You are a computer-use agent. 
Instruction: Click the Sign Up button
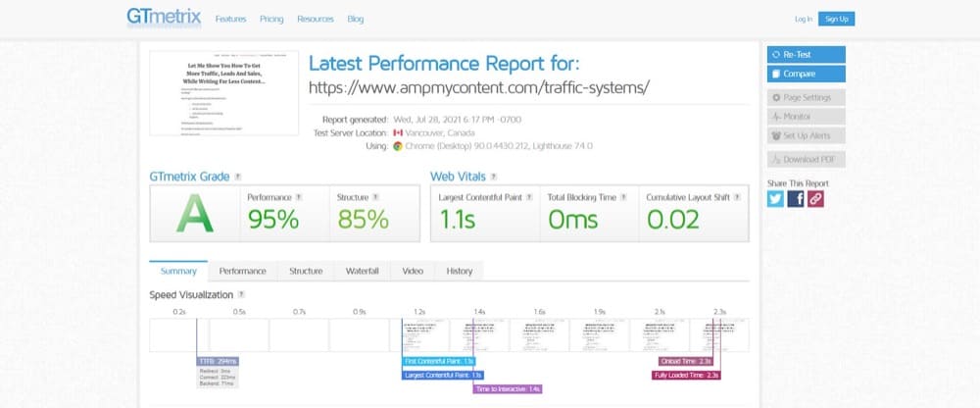coord(836,19)
